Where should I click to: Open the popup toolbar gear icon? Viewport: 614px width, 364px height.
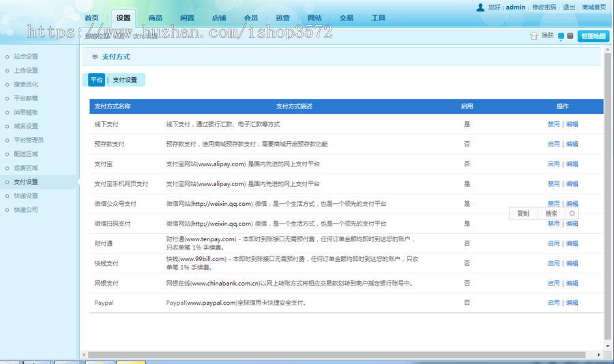[572, 214]
